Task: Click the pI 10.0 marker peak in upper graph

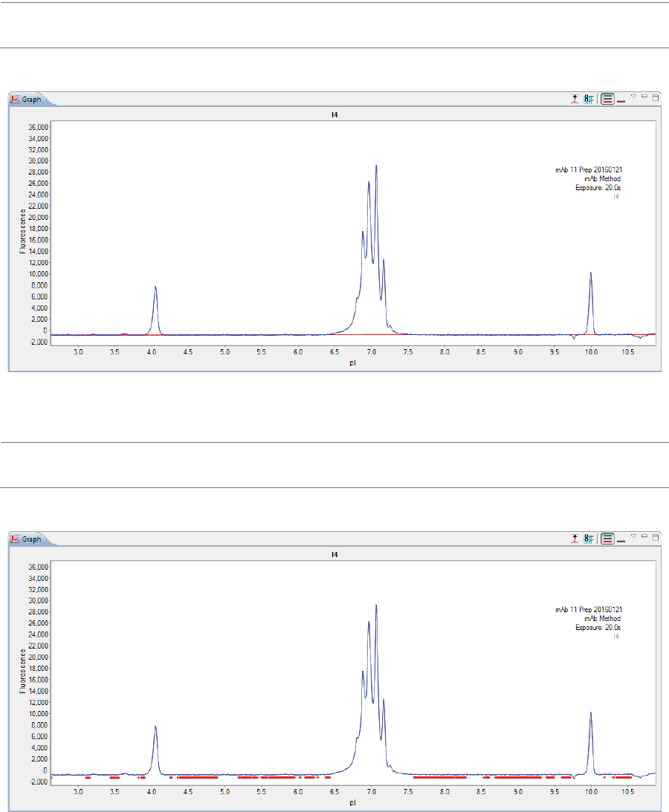Action: pyautogui.click(x=591, y=303)
